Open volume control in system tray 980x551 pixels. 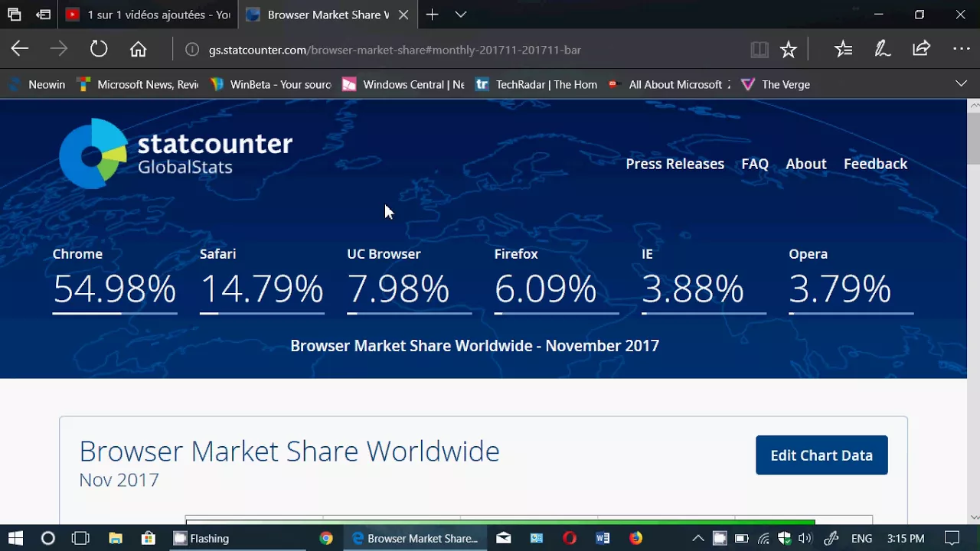pyautogui.click(x=805, y=538)
